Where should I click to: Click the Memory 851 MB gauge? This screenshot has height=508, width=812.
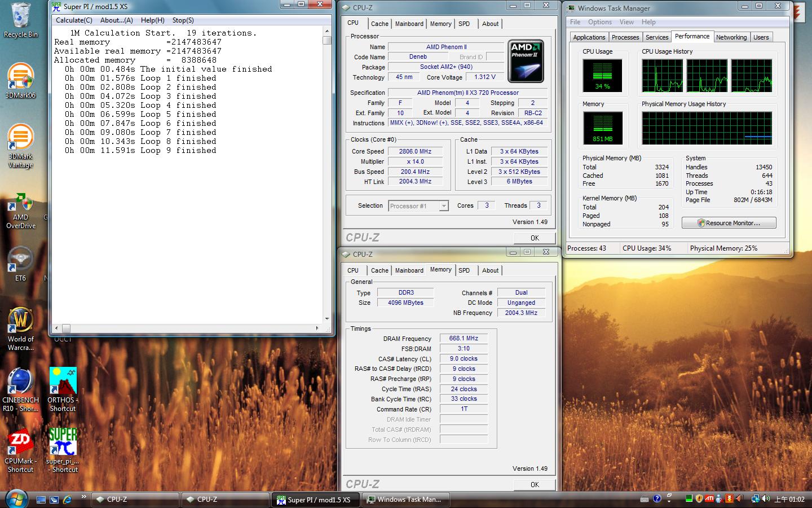(602, 128)
